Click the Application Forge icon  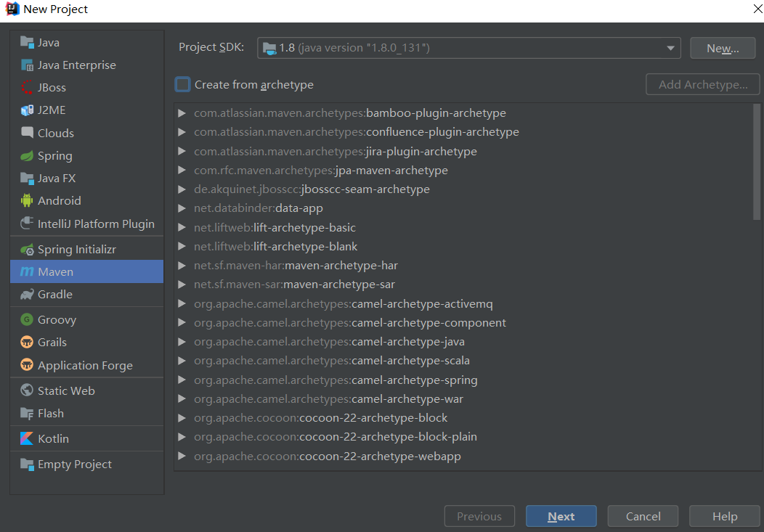tap(27, 365)
